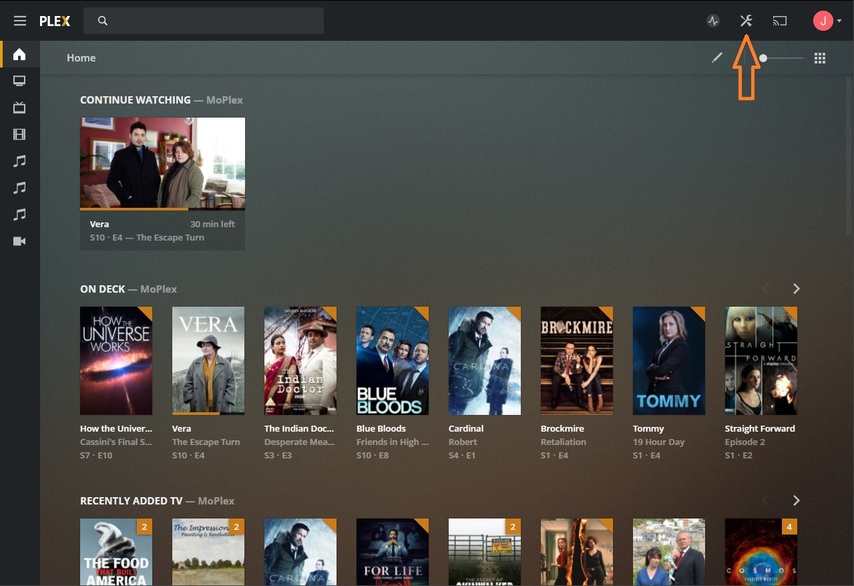Open the video camera library icon
The image size is (854, 586).
tap(20, 241)
